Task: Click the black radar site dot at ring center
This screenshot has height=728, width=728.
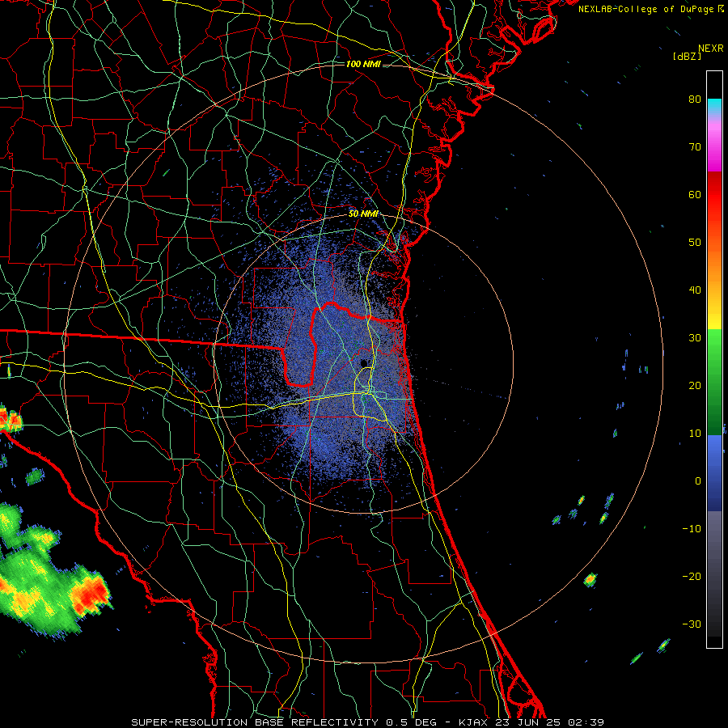Action: tap(364, 363)
